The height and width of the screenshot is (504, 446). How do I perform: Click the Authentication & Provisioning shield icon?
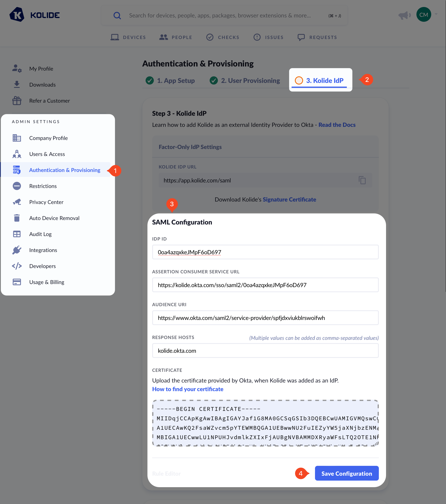coord(17,170)
